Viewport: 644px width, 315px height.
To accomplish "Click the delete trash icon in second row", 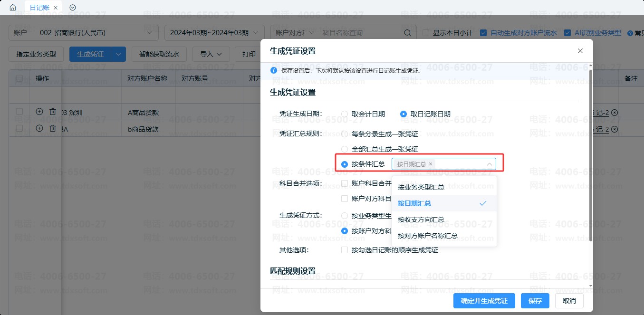I will point(53,129).
